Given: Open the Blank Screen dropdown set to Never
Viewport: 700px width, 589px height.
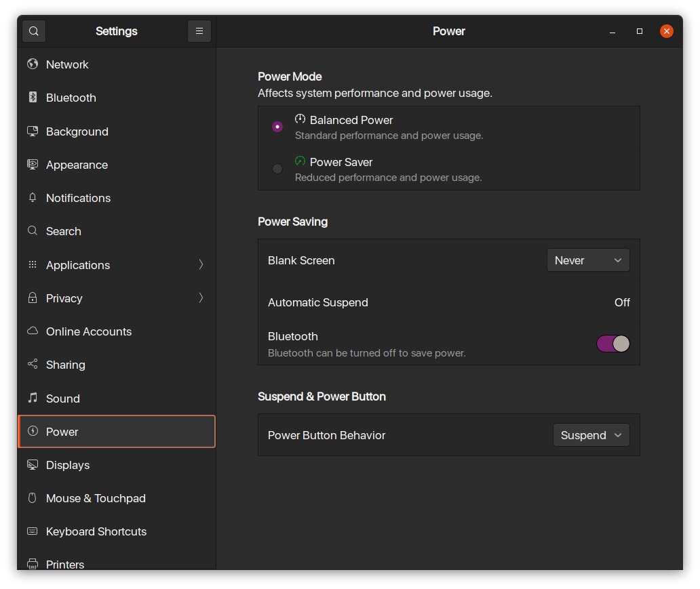Looking at the screenshot, I should [588, 260].
